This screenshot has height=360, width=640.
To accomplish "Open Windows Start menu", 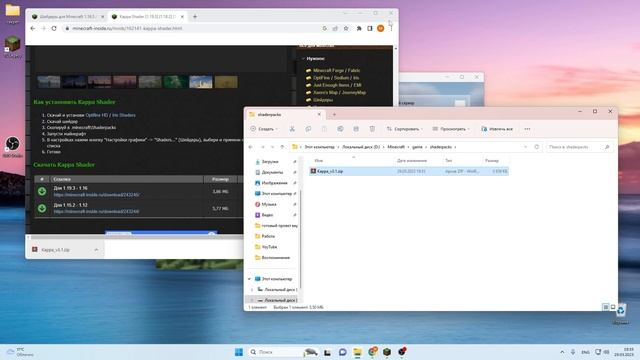I will (x=239, y=352).
